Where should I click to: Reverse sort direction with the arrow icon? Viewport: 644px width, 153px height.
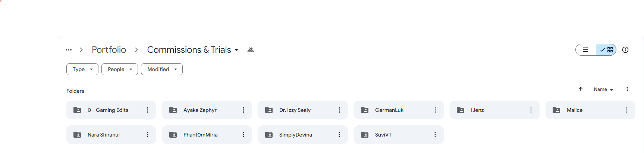point(581,89)
